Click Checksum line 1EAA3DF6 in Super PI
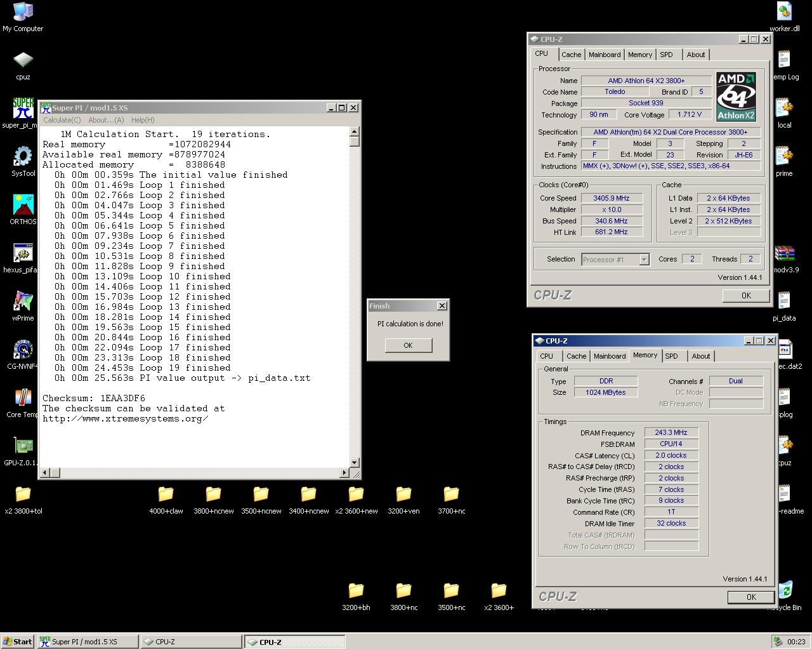Viewport: 812px width, 650px height. pyautogui.click(x=94, y=398)
